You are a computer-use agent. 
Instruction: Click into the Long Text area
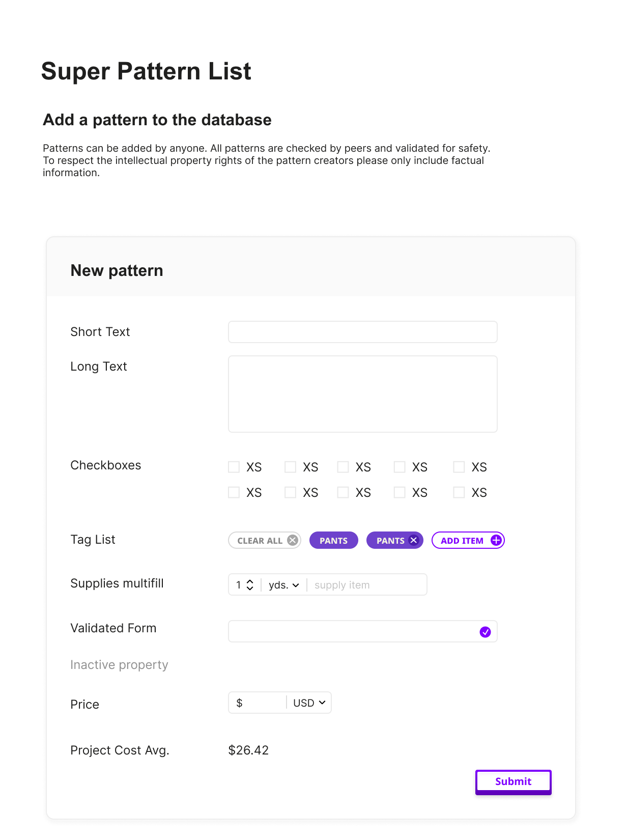(x=362, y=394)
